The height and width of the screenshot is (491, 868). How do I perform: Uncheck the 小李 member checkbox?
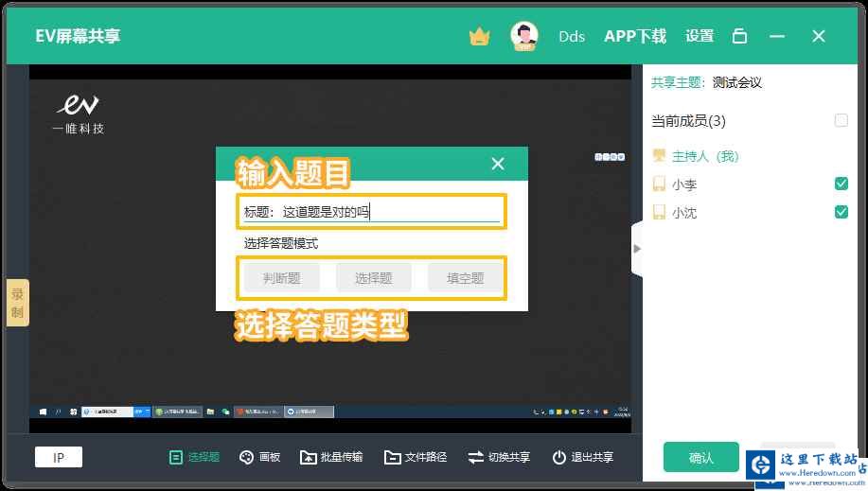point(841,184)
